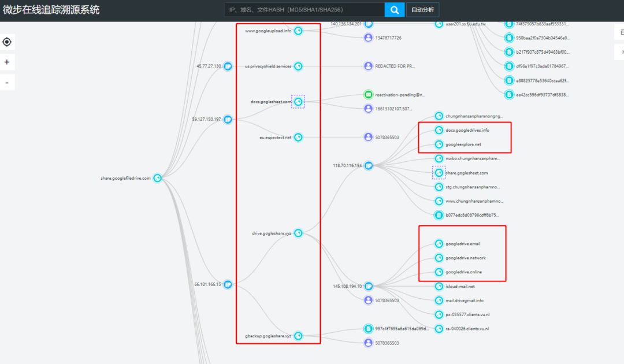This screenshot has width=624, height=364.
Task: Zoom out with the minus button
Action: tap(7, 83)
